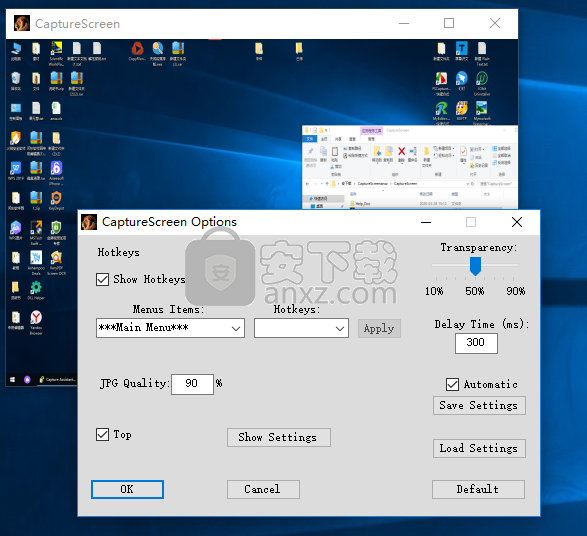
Task: Click the amtools spreadsheet file icon in capture
Action: (x=56, y=108)
